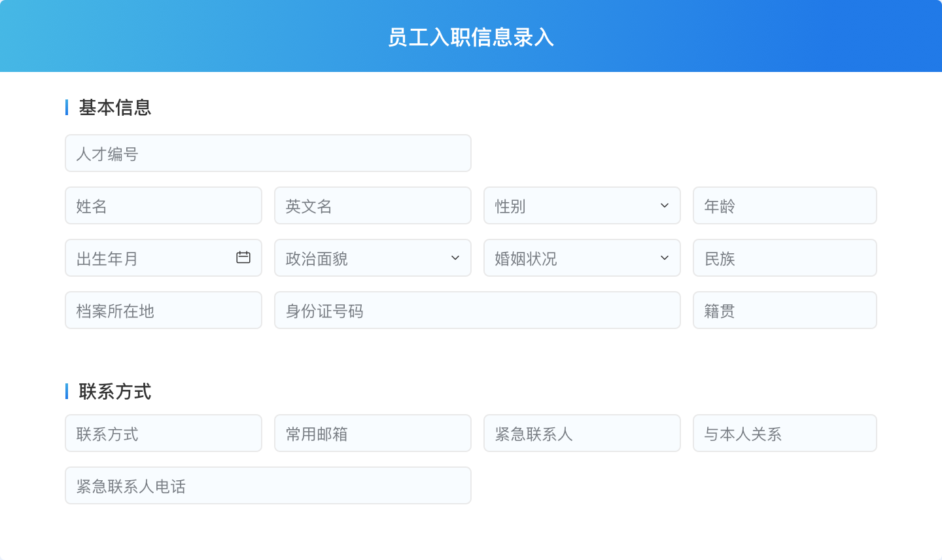The height and width of the screenshot is (560, 942).
Task: Focus the 与本人关系 input field
Action: point(784,433)
